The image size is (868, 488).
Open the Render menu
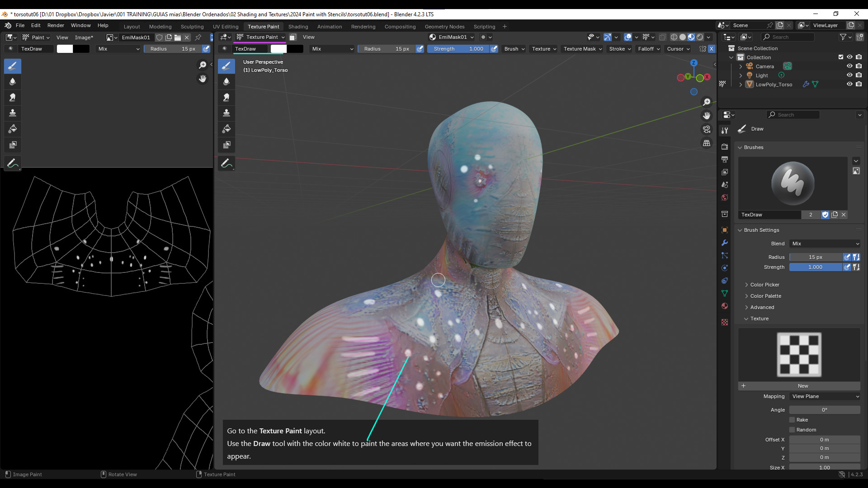[x=56, y=25]
